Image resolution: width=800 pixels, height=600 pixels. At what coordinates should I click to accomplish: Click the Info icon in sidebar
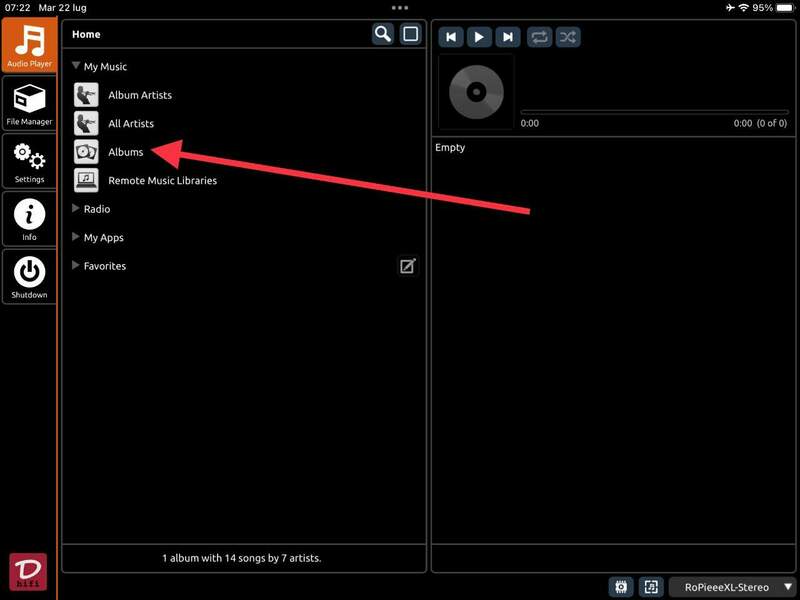tap(29, 219)
